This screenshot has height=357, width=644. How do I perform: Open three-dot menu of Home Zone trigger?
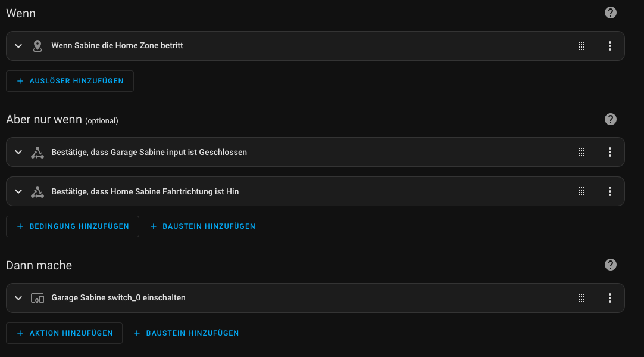610,46
